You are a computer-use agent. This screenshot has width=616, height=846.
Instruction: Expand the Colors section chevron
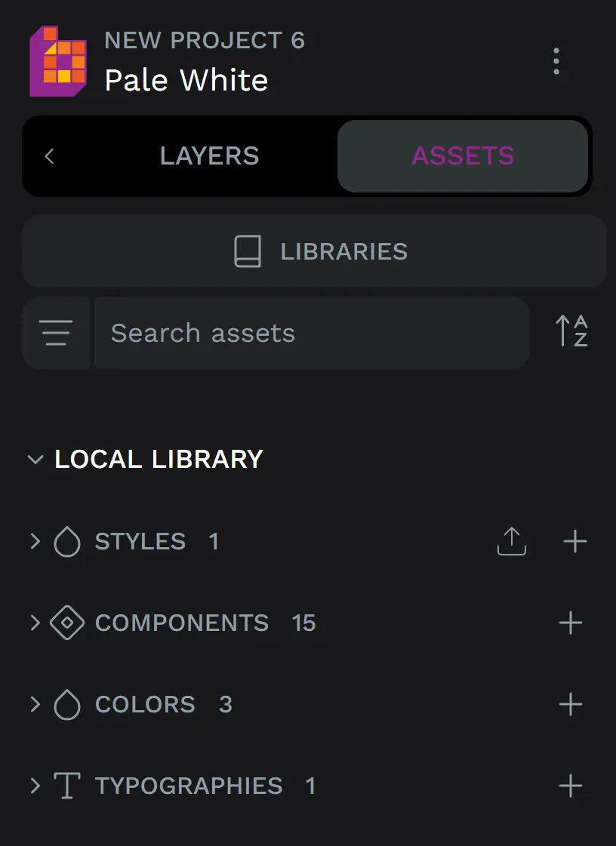pyautogui.click(x=35, y=704)
